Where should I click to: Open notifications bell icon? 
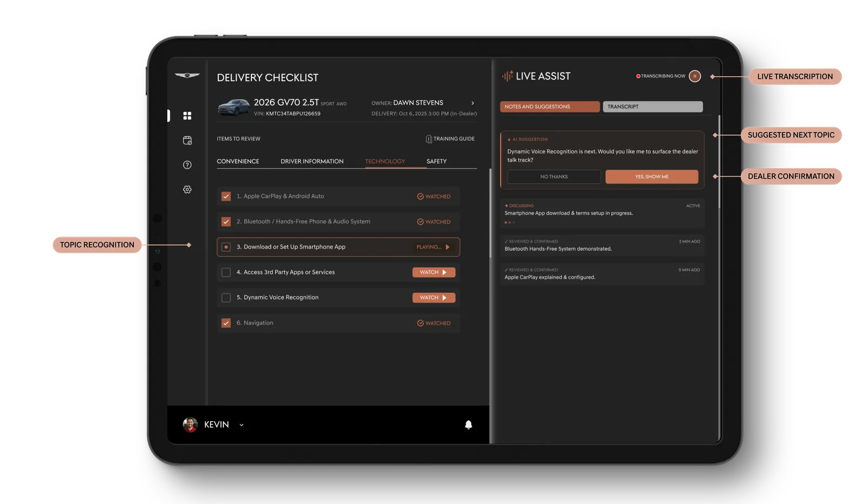click(468, 425)
